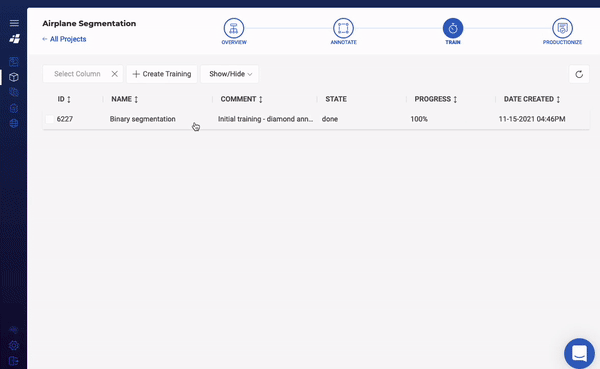Viewport: 600px width, 369px height.
Task: Click the logout icon at sidebar bottom
Action: pyautogui.click(x=14, y=361)
